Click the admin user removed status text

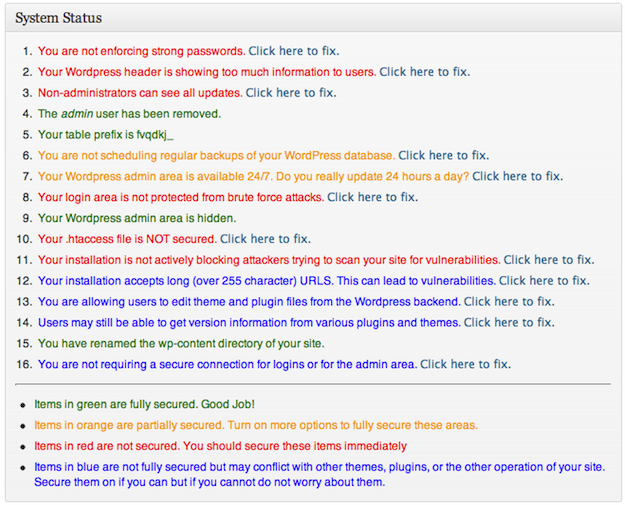[x=129, y=114]
